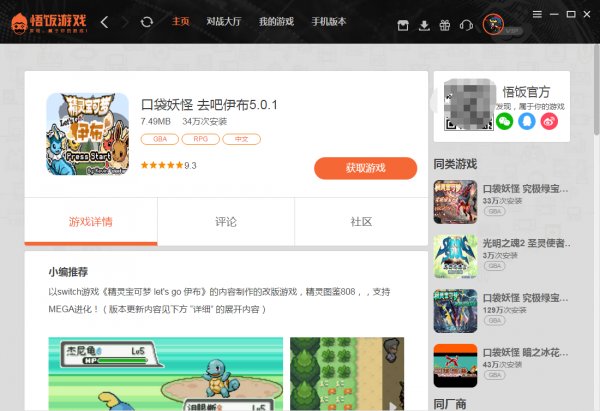Open 口袋妖怪 究极绿宝 33万次安装 thumbnail

pyautogui.click(x=455, y=202)
